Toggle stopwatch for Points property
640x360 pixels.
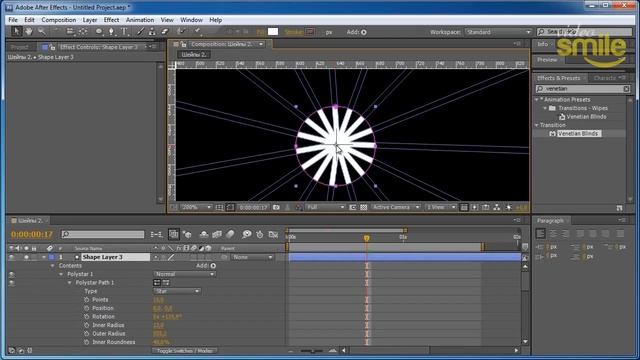tap(87, 300)
